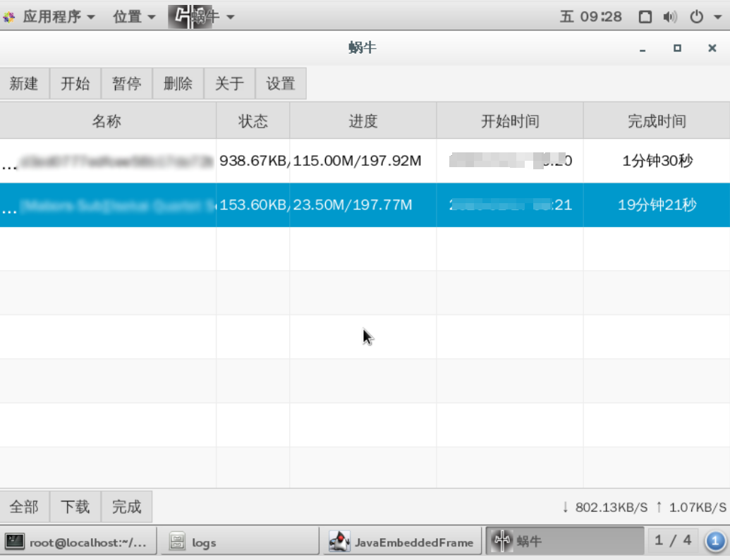
Task: Close the 蜗牛 window
Action: click(x=712, y=48)
